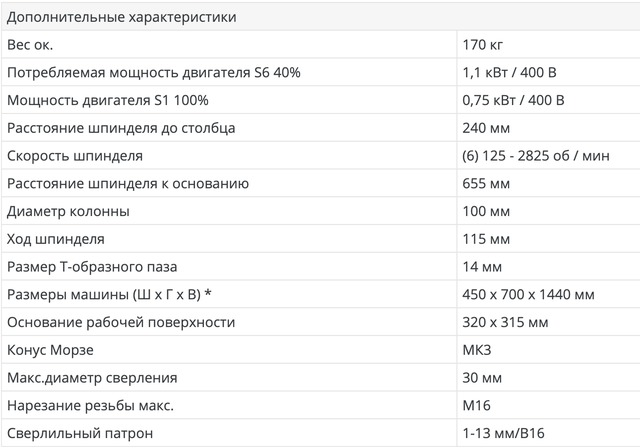Click the "Дополнительные характеристики" table header
Screen dimensions: 640x447
coord(122,17)
